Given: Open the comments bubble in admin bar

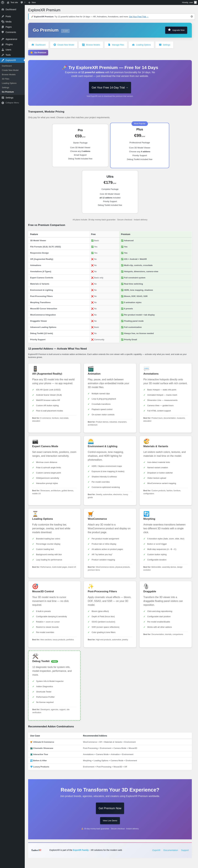Looking at the screenshot, I should coord(23,2).
